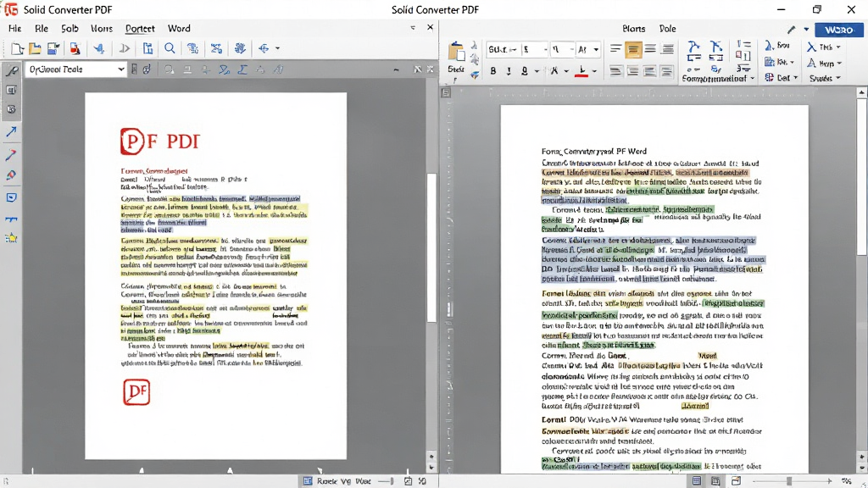Click the pen icon near WORD button

click(792, 30)
